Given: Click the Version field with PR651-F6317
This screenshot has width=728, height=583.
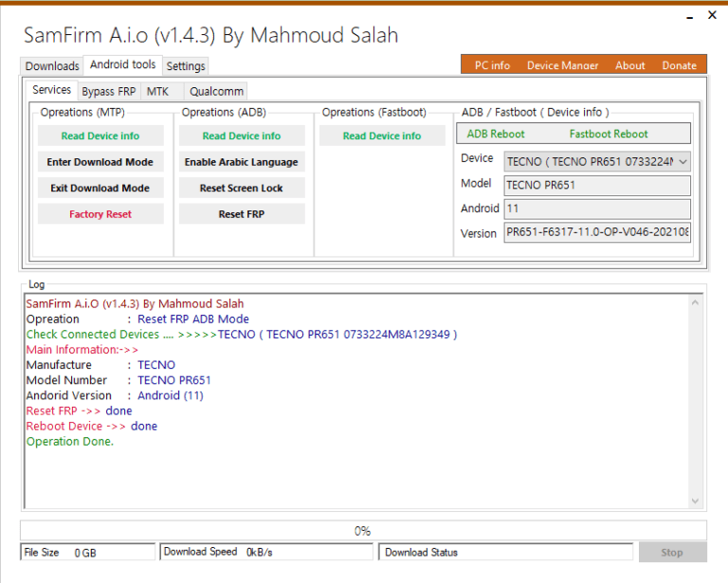Looking at the screenshot, I should 597,231.
